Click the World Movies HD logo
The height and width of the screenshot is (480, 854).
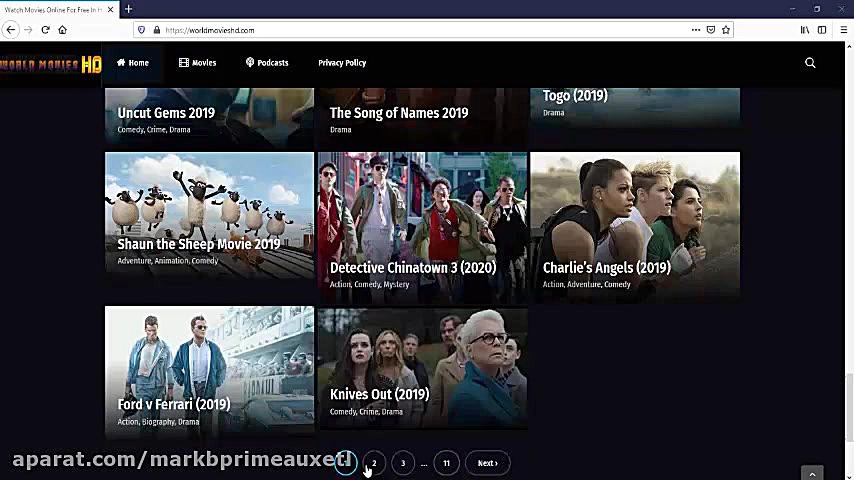click(51, 65)
